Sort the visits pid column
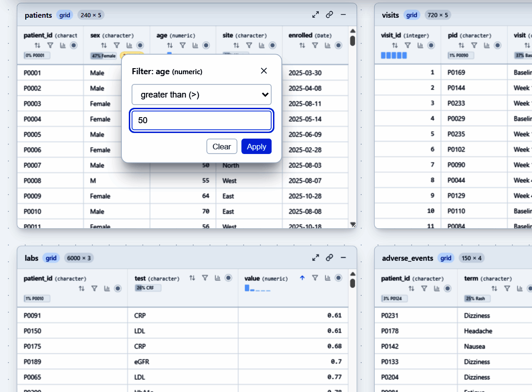The height and width of the screenshot is (392, 532). (x=461, y=45)
